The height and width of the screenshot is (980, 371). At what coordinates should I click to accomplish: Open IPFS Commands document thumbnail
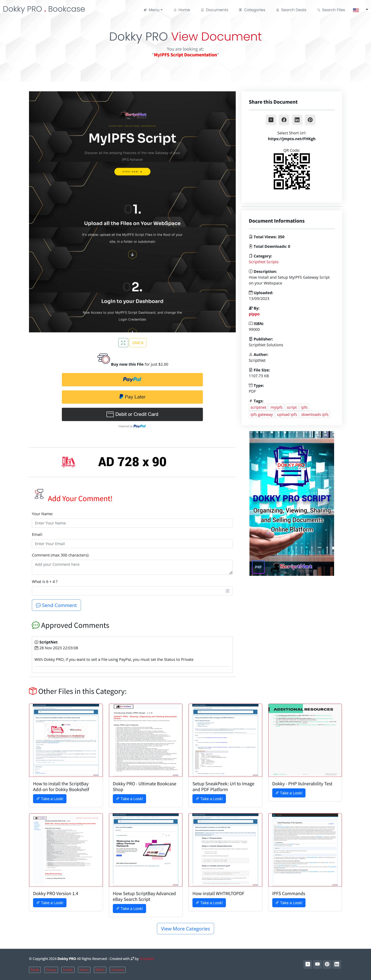click(305, 850)
